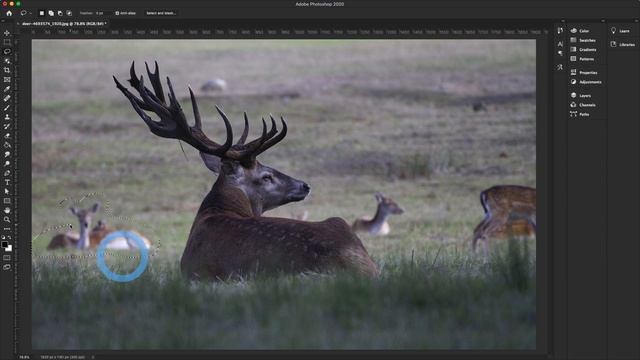The image size is (640, 360).
Task: Choose Subtract from selection mode
Action: pyautogui.click(x=60, y=13)
